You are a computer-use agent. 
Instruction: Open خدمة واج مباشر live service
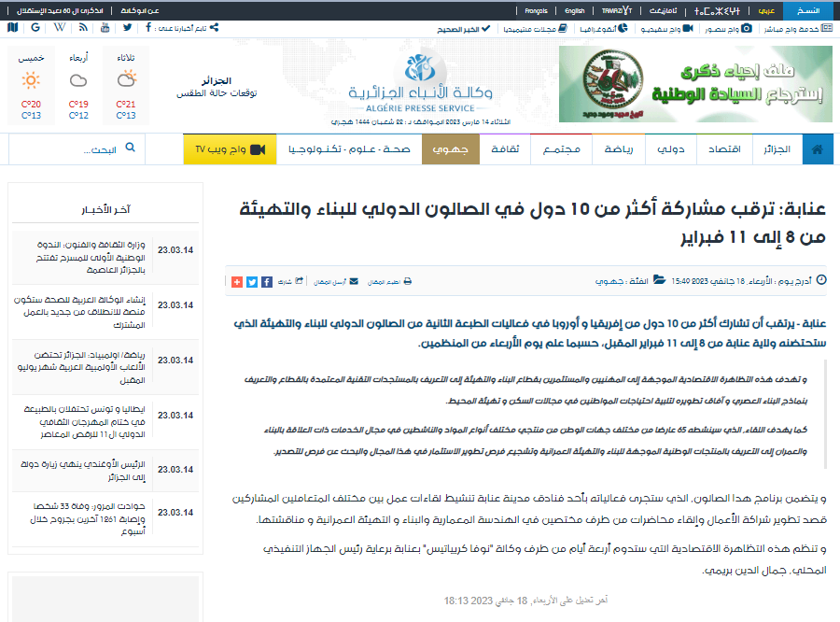pos(798,28)
